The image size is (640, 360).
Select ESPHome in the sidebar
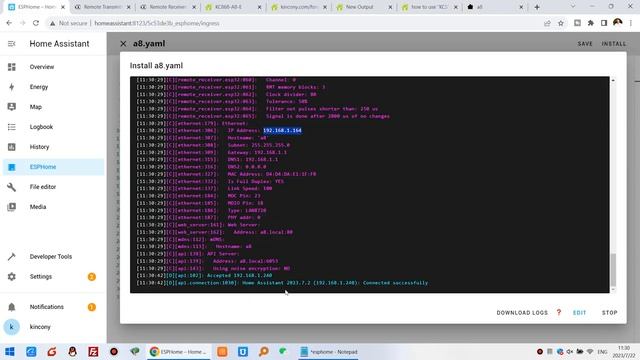pos(53,167)
